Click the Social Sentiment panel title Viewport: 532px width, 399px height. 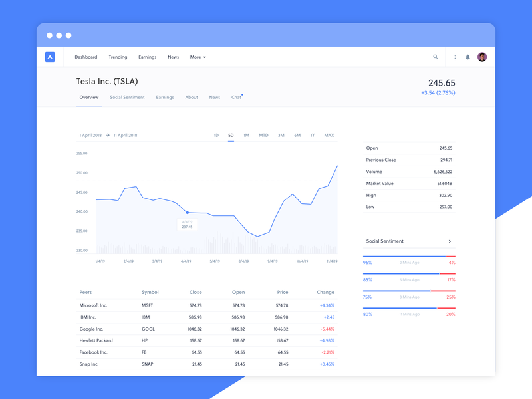385,241
